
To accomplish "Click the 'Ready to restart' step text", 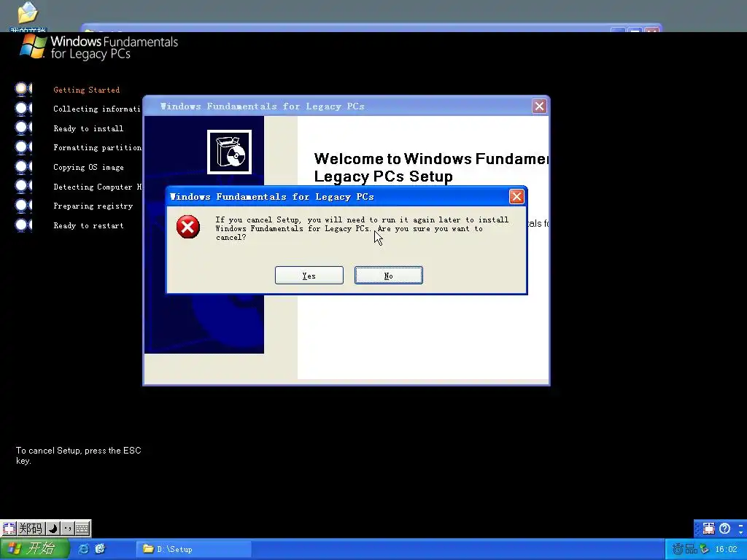I will pos(88,226).
